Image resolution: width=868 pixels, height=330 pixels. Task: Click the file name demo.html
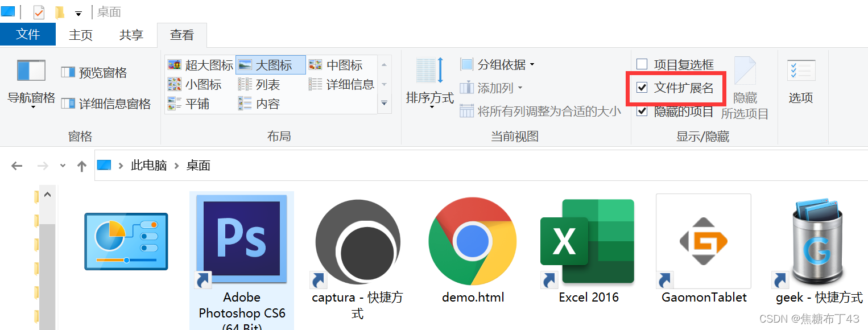click(x=473, y=298)
